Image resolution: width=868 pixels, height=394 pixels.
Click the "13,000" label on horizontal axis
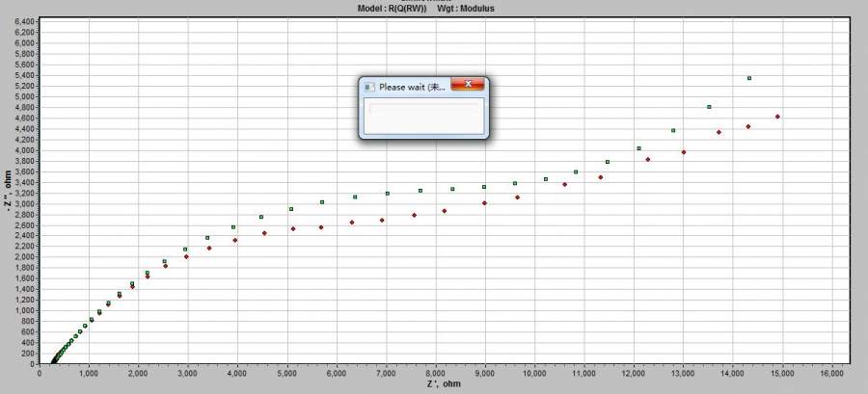(x=683, y=374)
